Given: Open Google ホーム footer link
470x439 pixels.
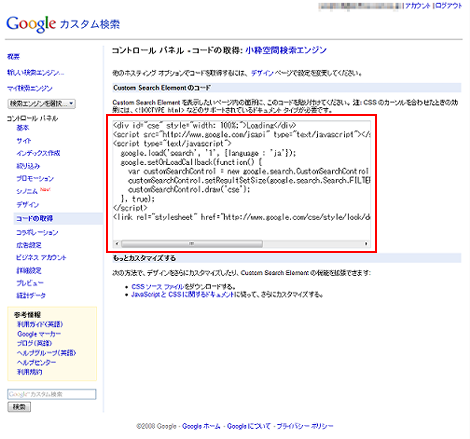Looking at the screenshot, I should [201, 426].
